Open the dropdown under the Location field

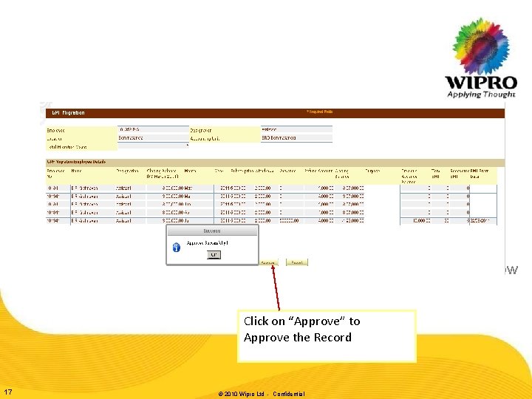click(x=154, y=146)
